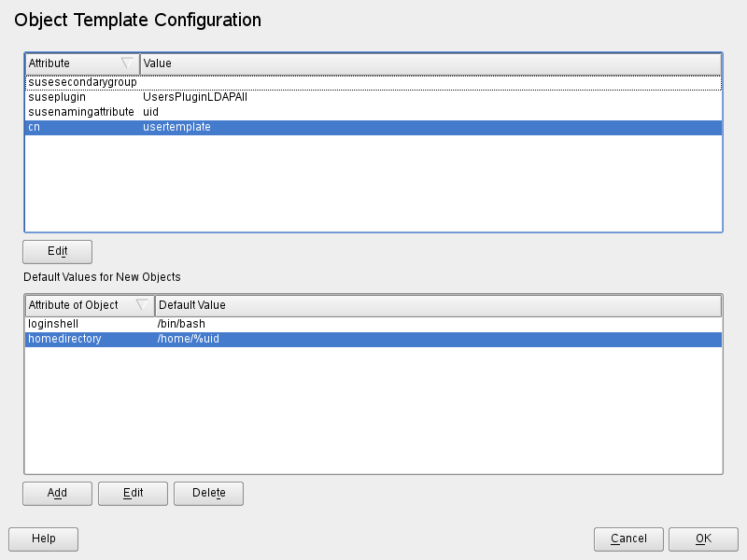
Task: Select the susenamingattribute attribute name
Action: 80,112
